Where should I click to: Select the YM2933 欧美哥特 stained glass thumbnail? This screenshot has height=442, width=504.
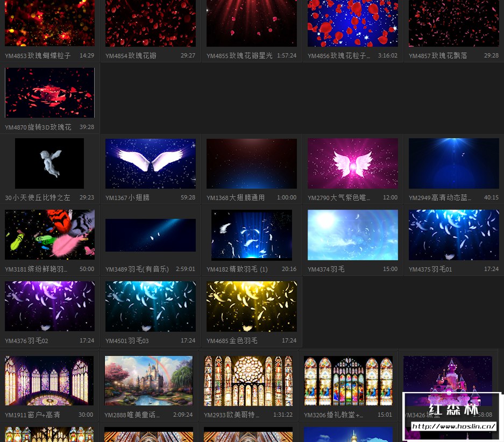coord(248,381)
